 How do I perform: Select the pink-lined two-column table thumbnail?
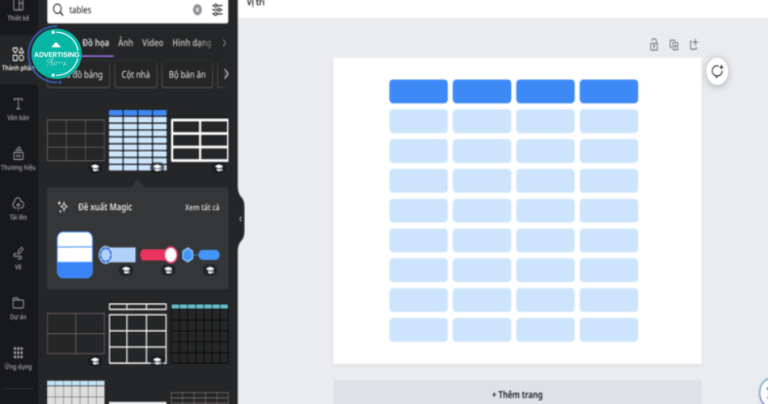75,333
